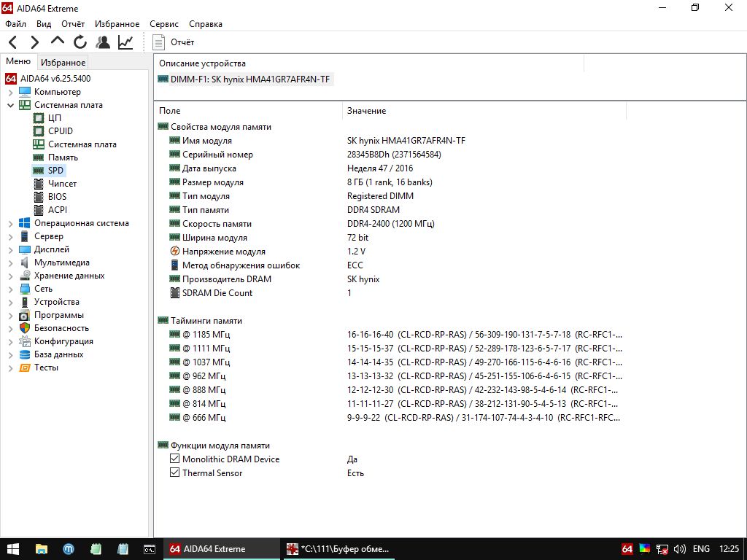Open the Файл menu
Image resolution: width=747 pixels, height=560 pixels.
(16, 24)
